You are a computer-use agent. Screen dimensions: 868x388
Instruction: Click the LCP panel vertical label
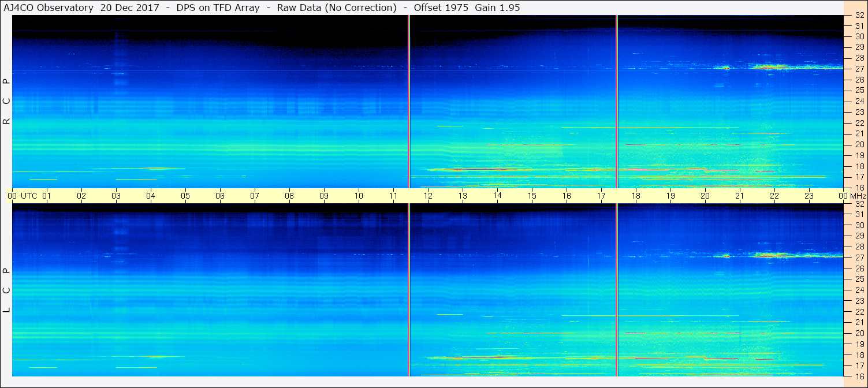click(7, 290)
